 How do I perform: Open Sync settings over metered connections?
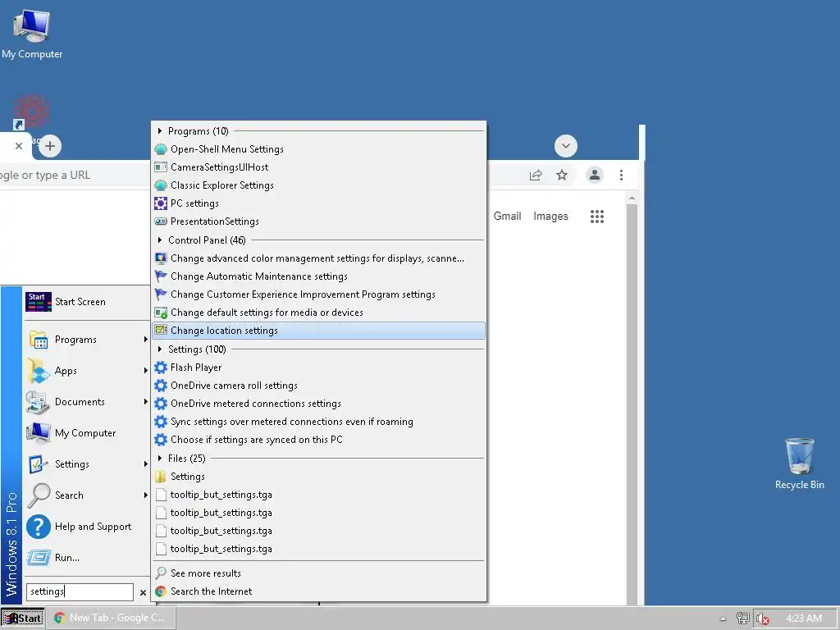(319, 422)
